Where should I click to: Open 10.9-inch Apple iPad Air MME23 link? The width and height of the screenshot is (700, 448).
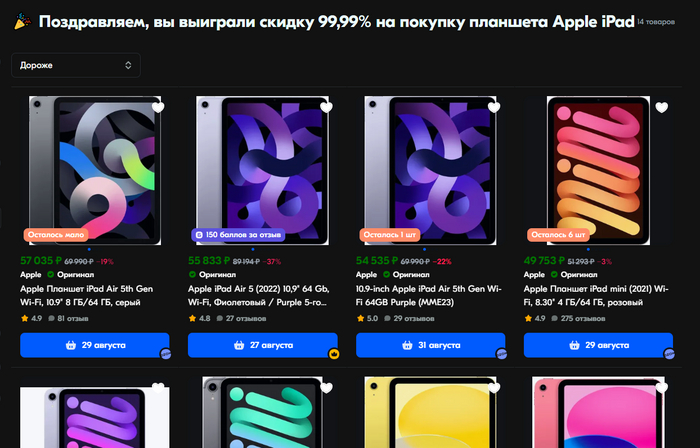click(429, 295)
